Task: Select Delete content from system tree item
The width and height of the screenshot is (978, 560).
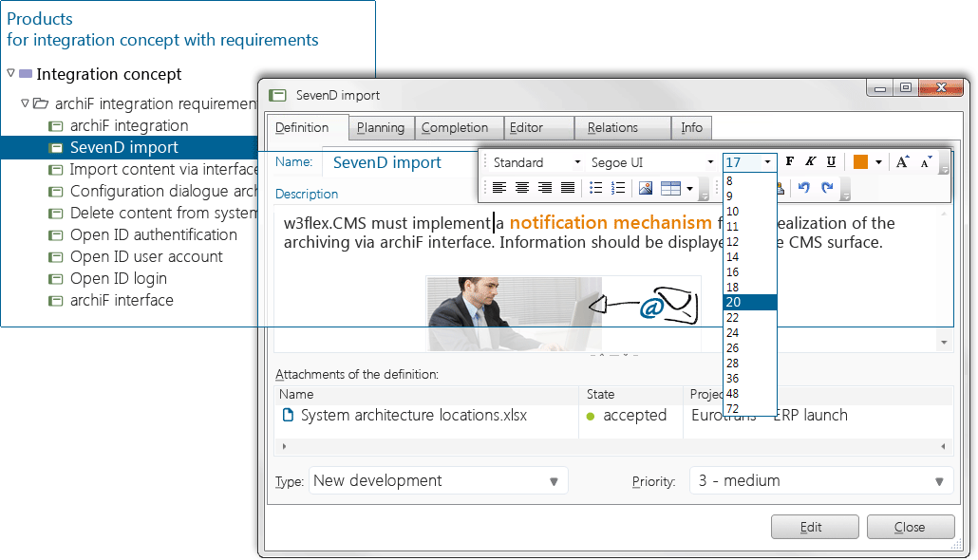Action: [163, 213]
